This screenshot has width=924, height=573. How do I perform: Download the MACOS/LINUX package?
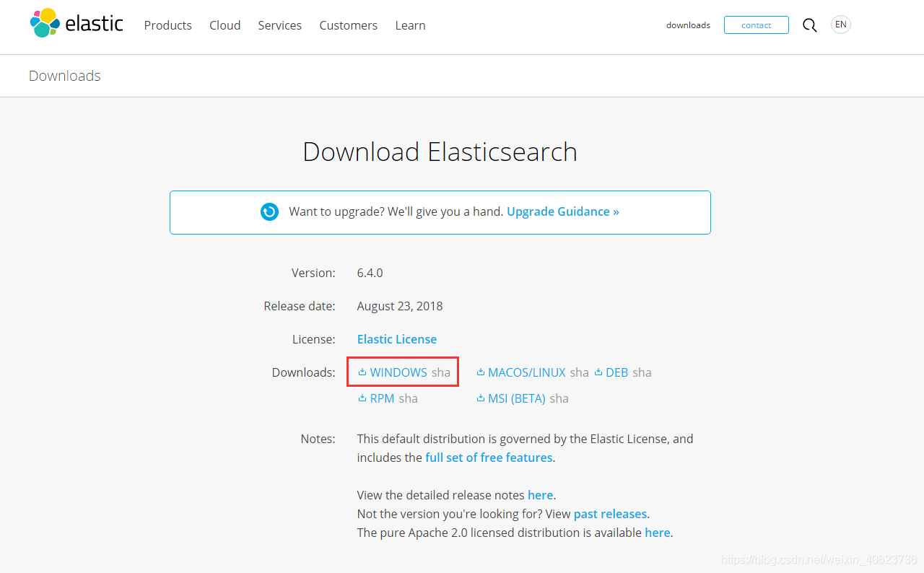point(527,372)
